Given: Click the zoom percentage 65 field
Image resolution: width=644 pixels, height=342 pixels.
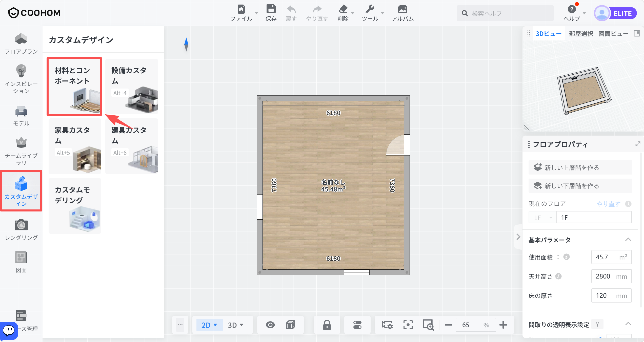Looking at the screenshot, I should click(476, 325).
